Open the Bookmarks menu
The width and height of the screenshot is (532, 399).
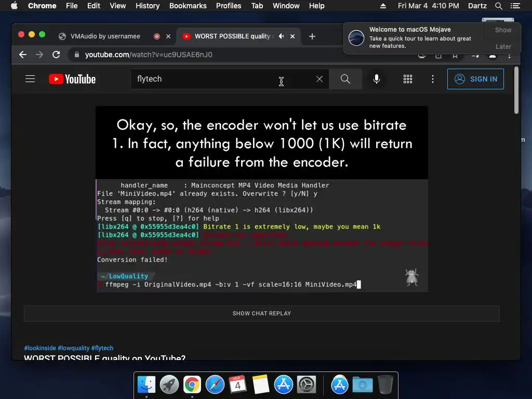click(x=188, y=6)
